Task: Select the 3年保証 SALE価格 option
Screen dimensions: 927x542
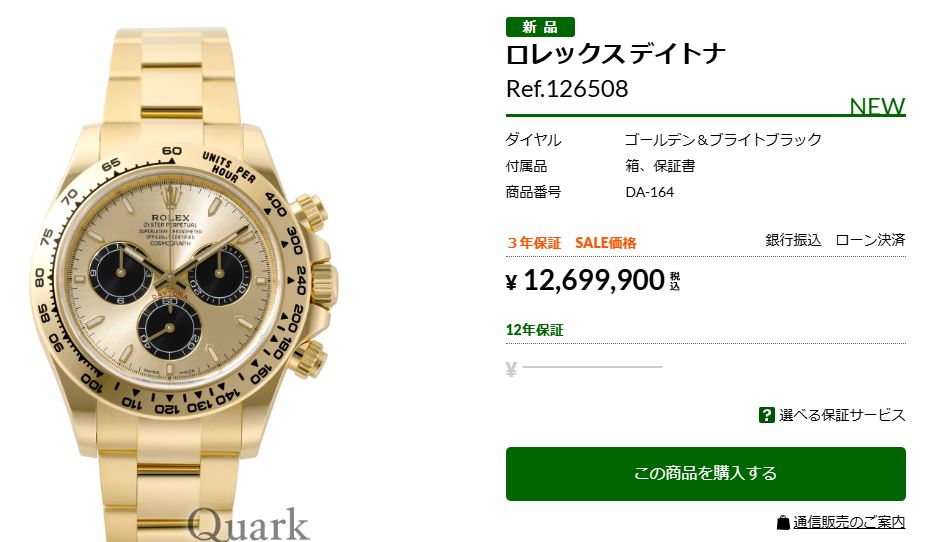Action: point(572,243)
